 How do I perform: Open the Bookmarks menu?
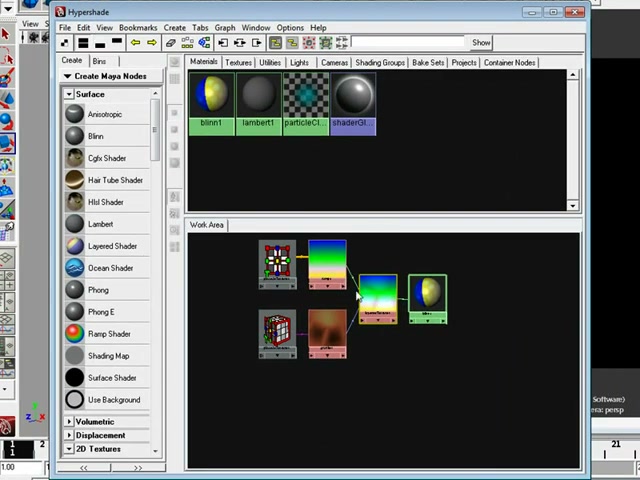coord(138,28)
